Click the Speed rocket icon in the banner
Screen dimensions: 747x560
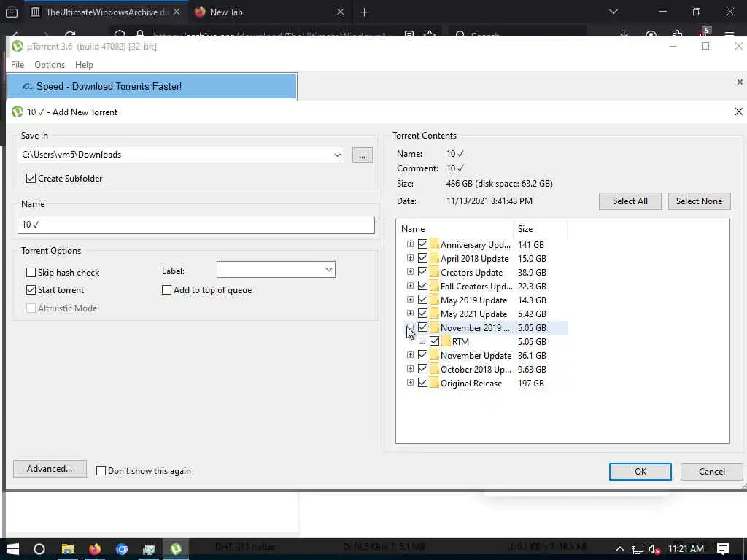[28, 86]
